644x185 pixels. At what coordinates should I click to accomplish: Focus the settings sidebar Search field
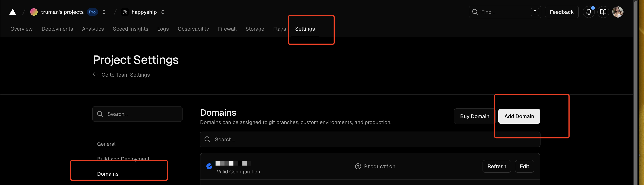pyautogui.click(x=137, y=114)
